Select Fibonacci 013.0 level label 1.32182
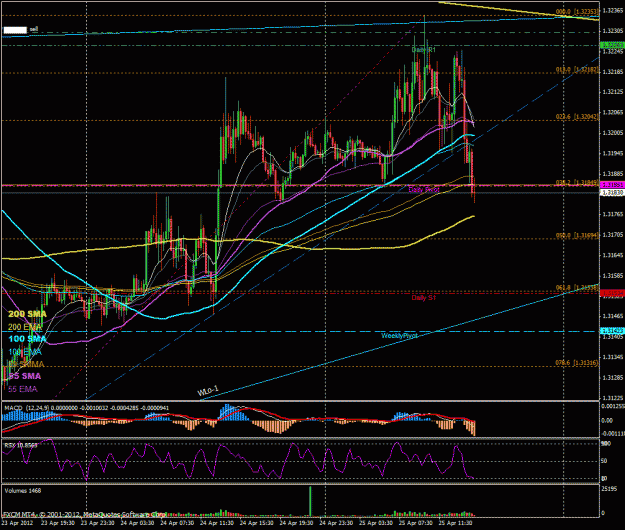 pos(577,70)
